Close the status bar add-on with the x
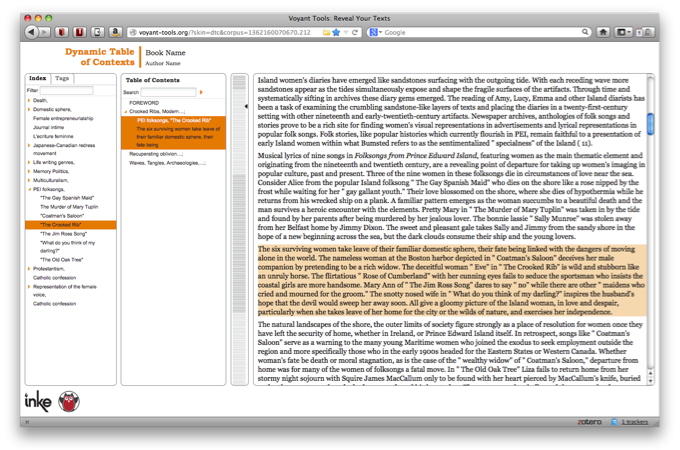Viewport: 680px width, 450px height. point(27,422)
